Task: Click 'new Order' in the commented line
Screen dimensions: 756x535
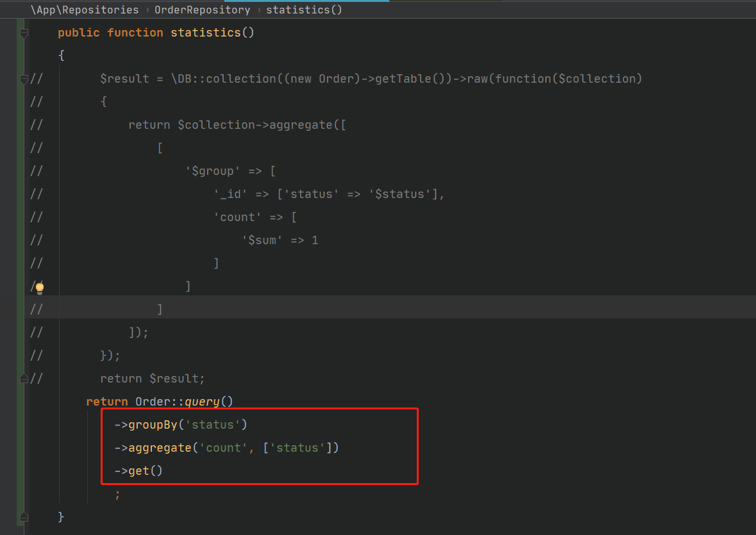Action: 322,79
